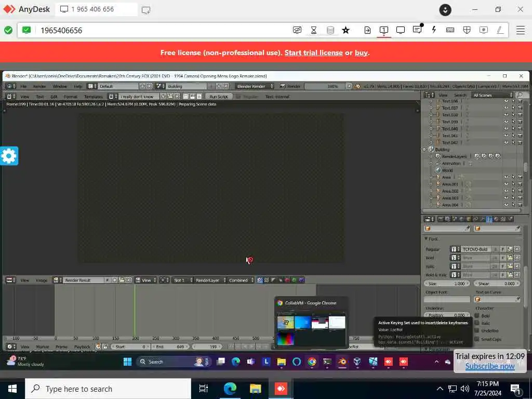Click the Size value field
This screenshot has height=399, width=532.
[x=447, y=284]
